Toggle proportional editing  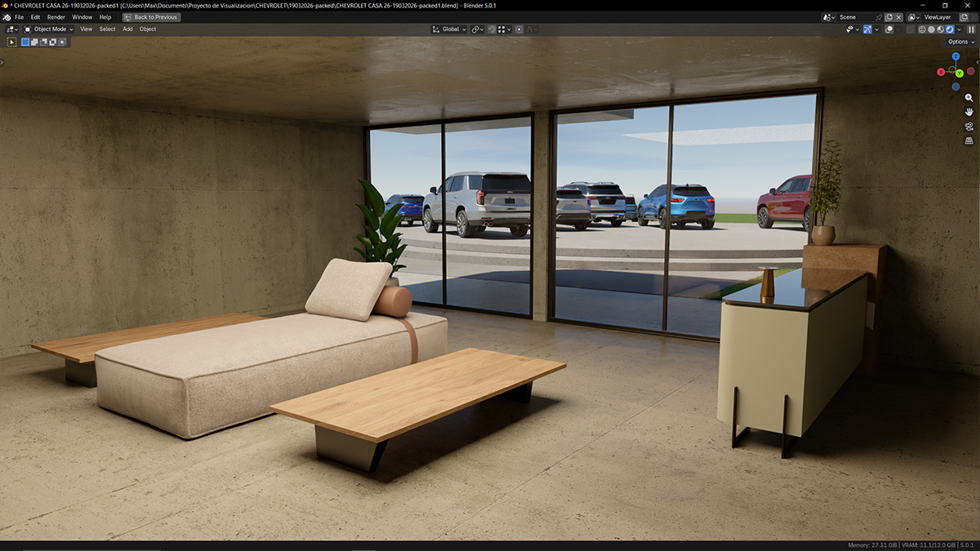519,29
